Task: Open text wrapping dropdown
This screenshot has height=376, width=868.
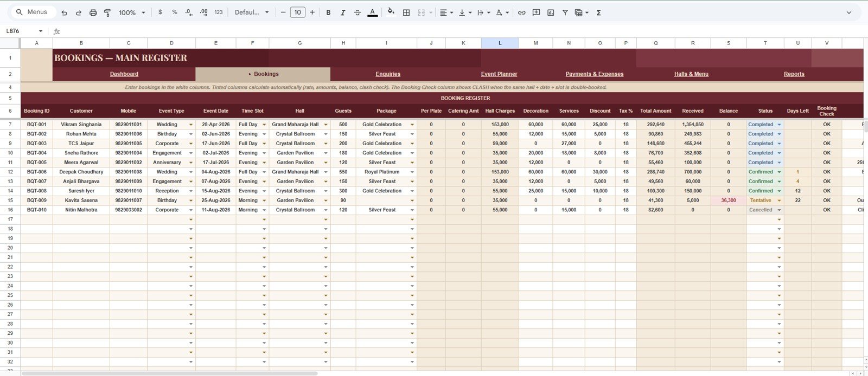Action: coord(483,12)
